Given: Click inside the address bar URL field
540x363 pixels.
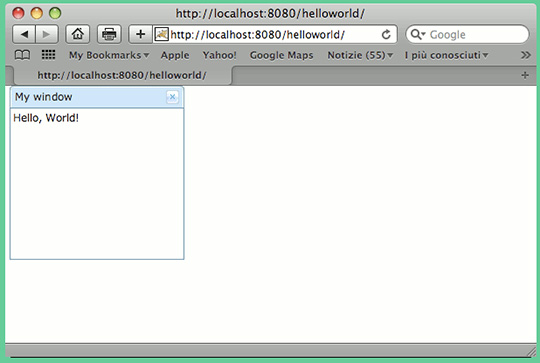Looking at the screenshot, I should pos(274,34).
